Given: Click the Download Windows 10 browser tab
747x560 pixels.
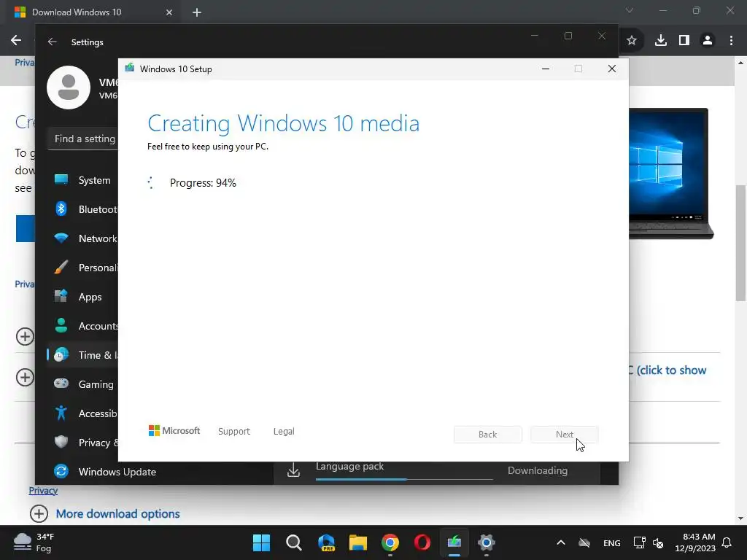Looking at the screenshot, I should [93, 12].
